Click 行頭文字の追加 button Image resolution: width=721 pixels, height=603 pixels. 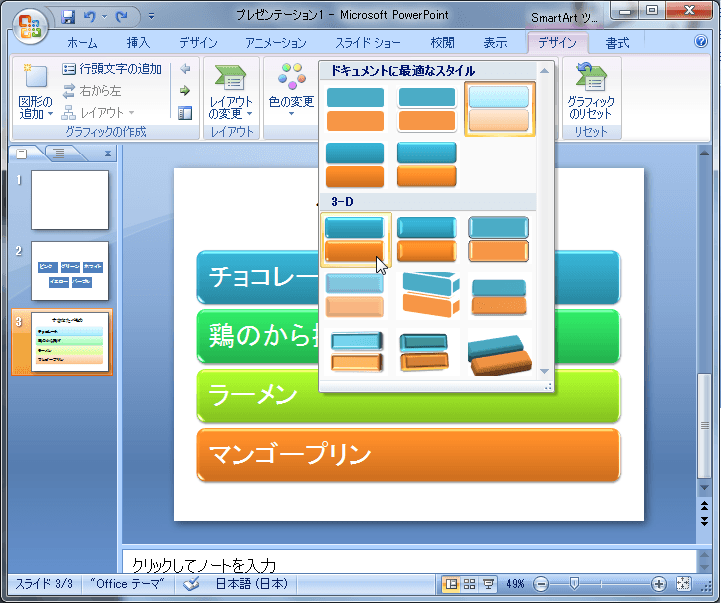(x=112, y=69)
